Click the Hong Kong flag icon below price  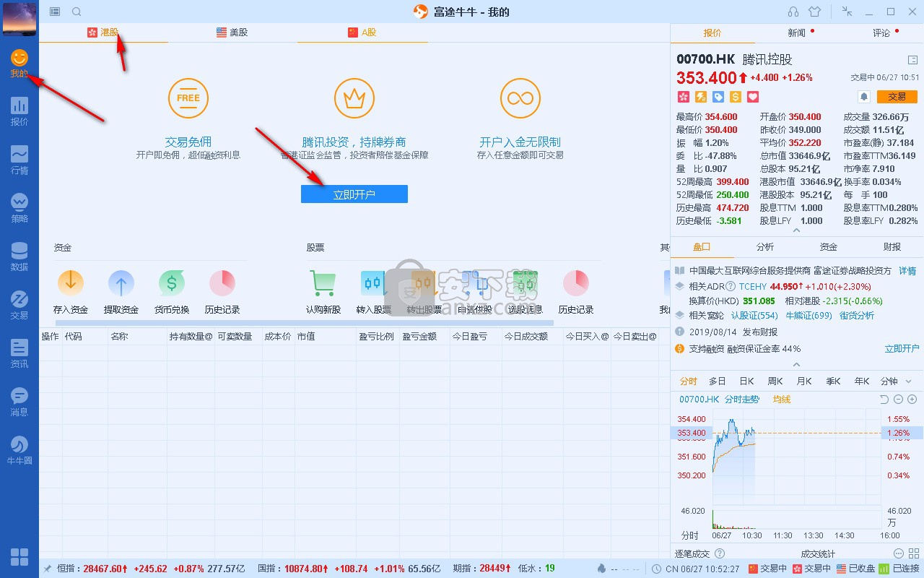coord(684,97)
